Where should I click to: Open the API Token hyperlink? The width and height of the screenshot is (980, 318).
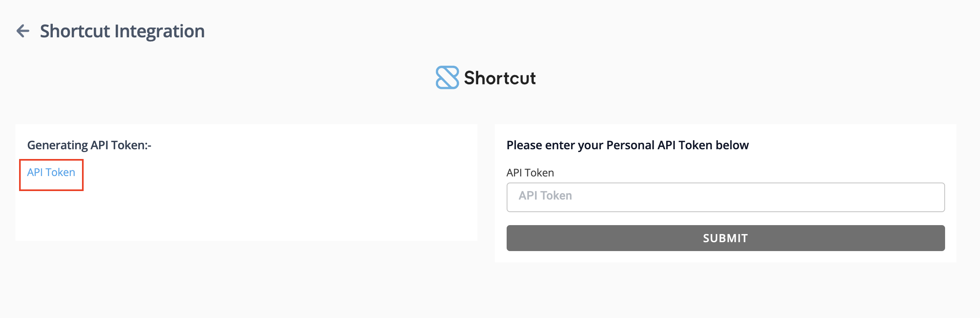[x=51, y=172]
